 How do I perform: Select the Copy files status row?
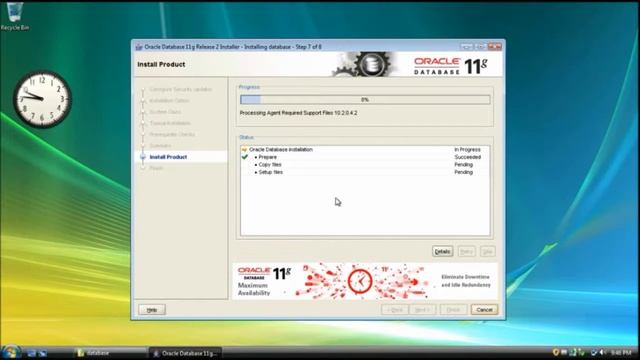(364, 165)
